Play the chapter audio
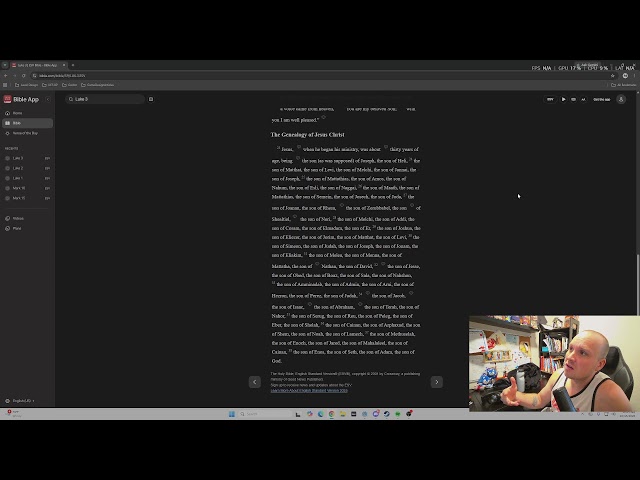 [563, 99]
